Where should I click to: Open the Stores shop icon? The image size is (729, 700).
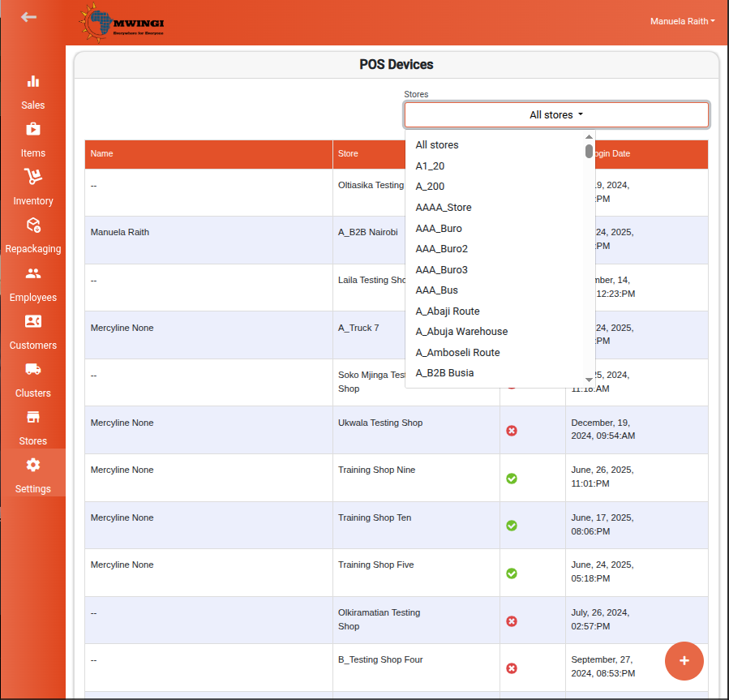(x=33, y=417)
